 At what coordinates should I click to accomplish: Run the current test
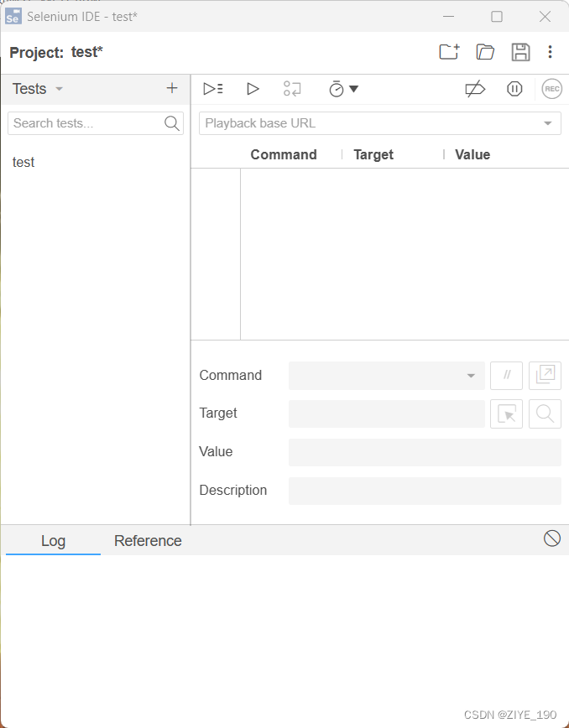point(253,89)
